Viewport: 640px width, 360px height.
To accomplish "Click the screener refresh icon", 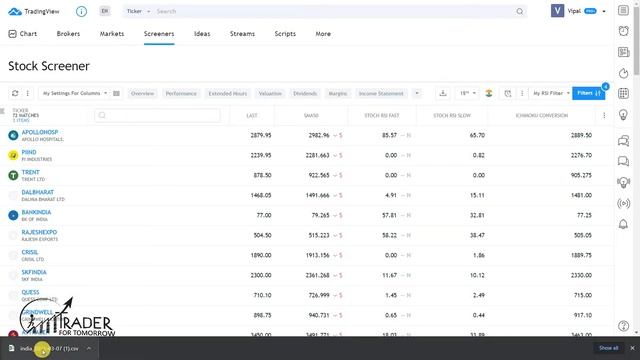I will click(15, 93).
